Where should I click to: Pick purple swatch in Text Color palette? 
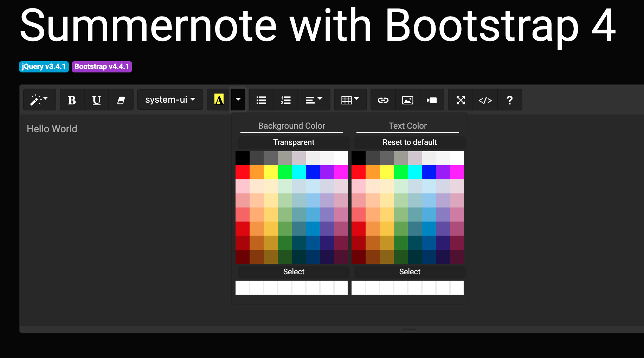tap(443, 172)
